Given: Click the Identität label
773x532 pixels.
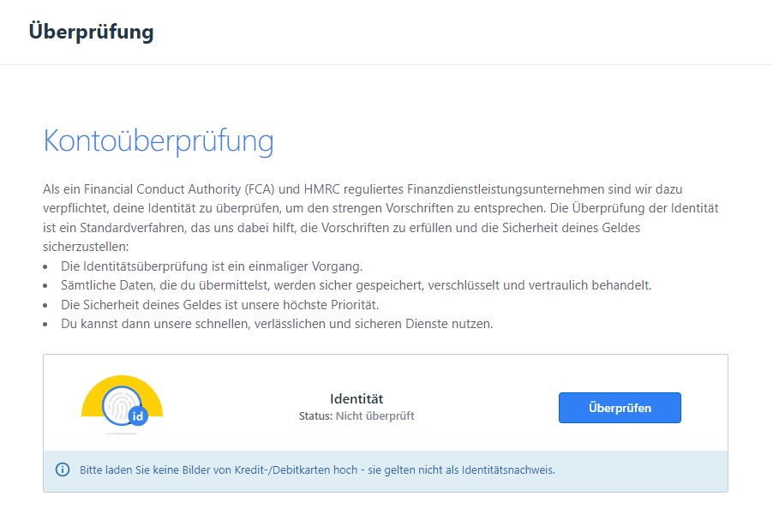Looking at the screenshot, I should (x=357, y=398).
